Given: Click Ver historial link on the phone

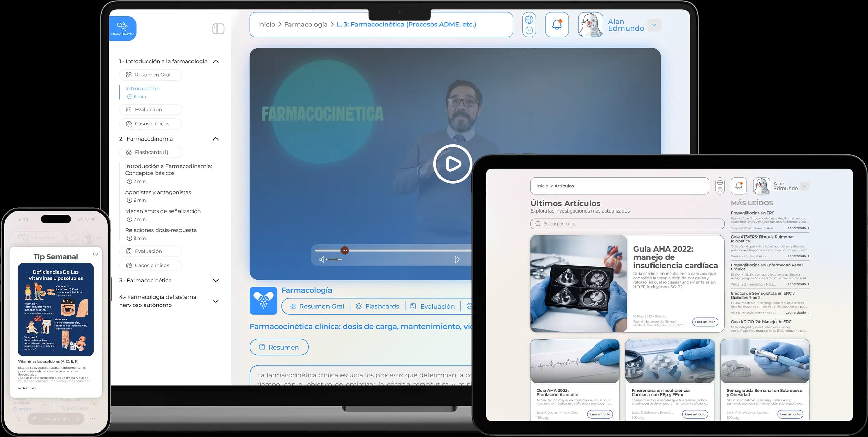Looking at the screenshot, I should 27,388.
